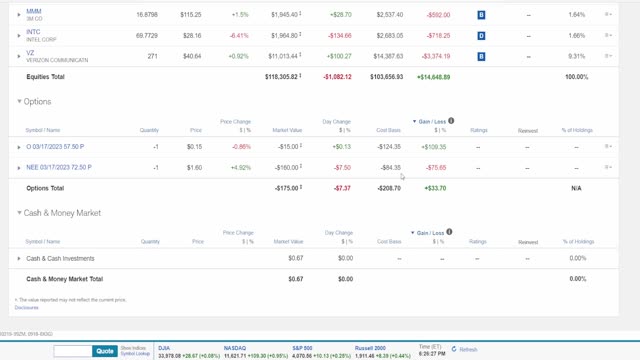640x360 pixels.
Task: Select the Cash & Money Market Total $0.67
Action: pos(296,279)
